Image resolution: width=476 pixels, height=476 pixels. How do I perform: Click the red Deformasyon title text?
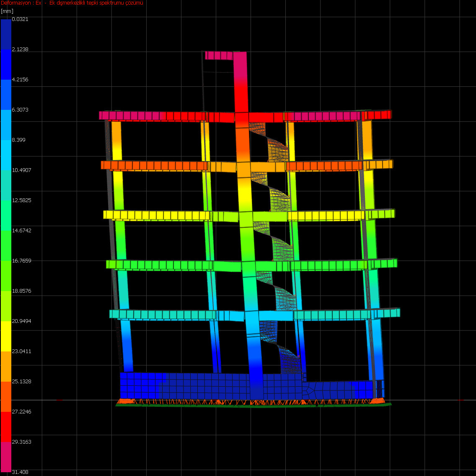72,3
